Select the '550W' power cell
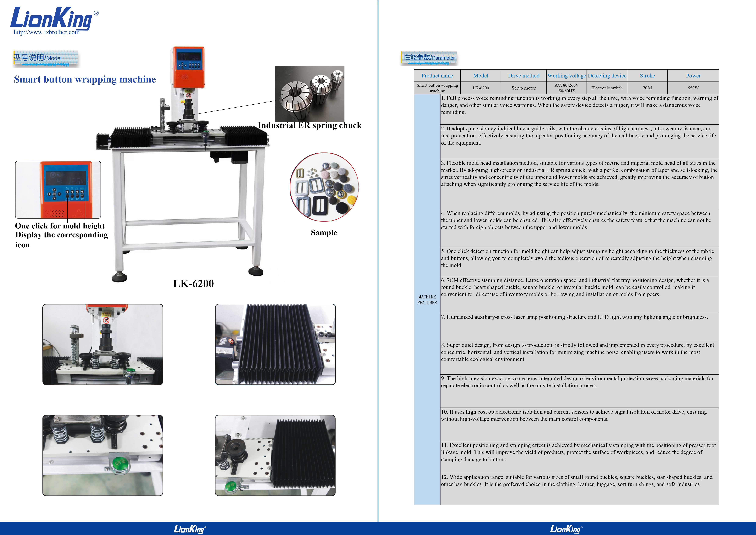 (693, 88)
